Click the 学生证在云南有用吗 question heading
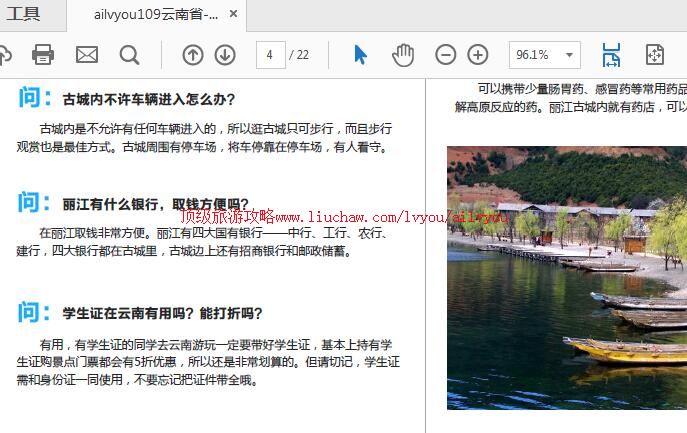The width and height of the screenshot is (687, 433). pos(162,313)
